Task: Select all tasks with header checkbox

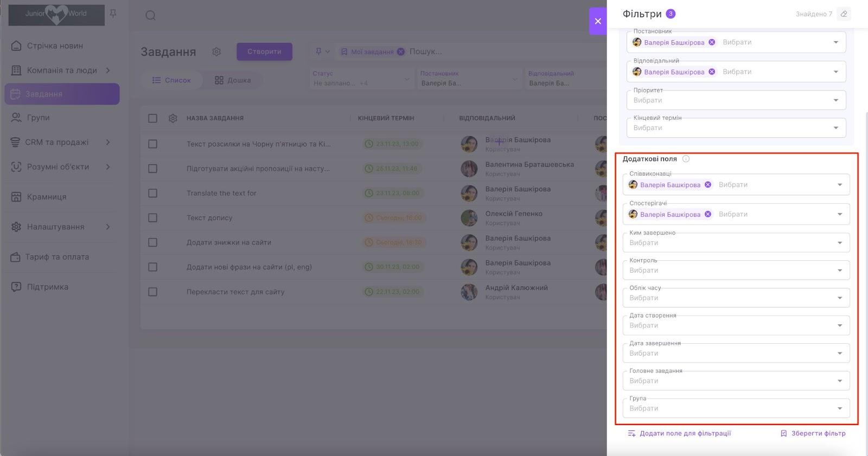Action: pos(153,118)
